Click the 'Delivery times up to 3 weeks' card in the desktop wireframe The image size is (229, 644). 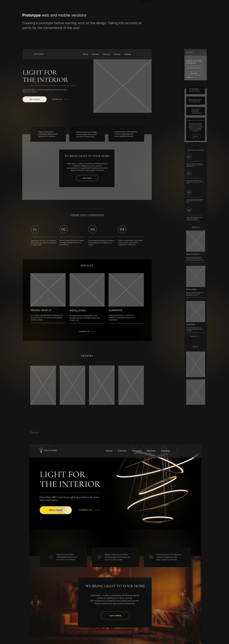[x=87, y=134]
